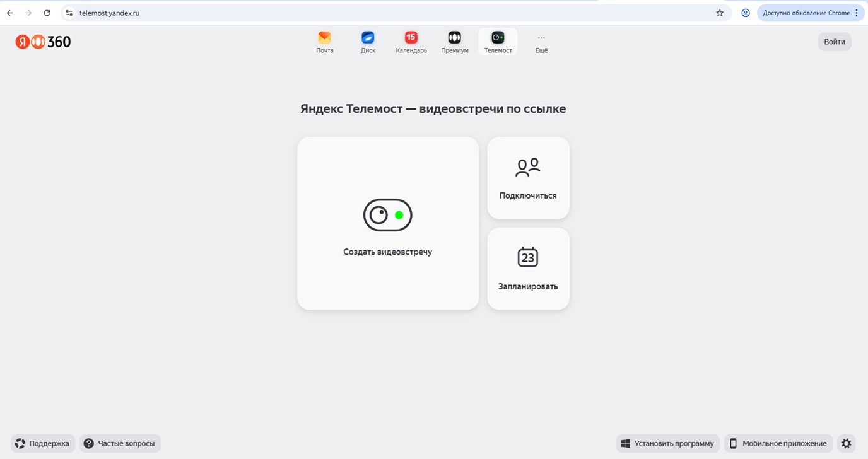Click Мобильное приложение button
This screenshot has height=459, width=868.
coord(778,443)
